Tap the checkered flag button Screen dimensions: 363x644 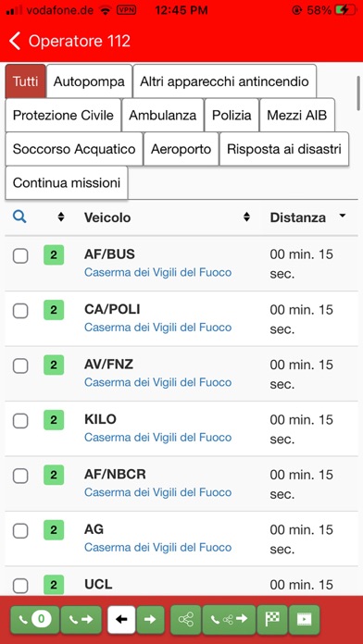coord(271,619)
